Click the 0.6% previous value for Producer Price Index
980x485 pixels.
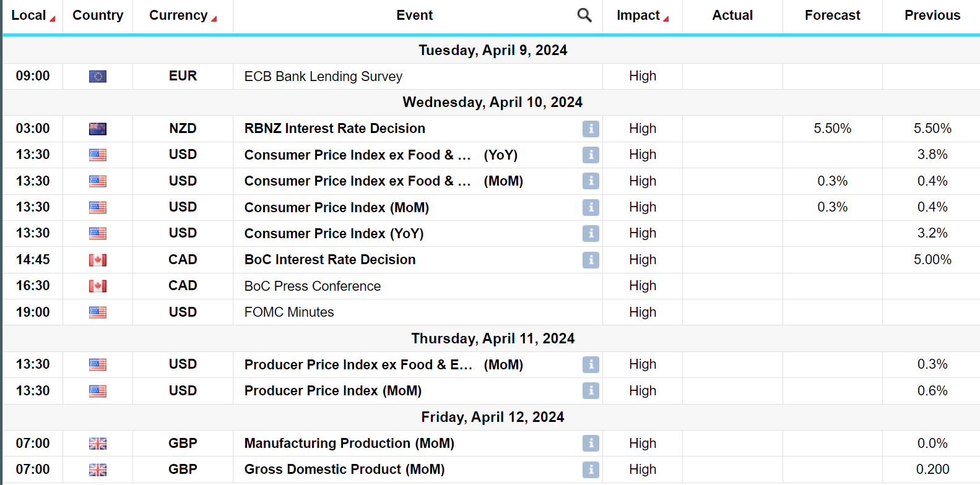click(x=932, y=391)
